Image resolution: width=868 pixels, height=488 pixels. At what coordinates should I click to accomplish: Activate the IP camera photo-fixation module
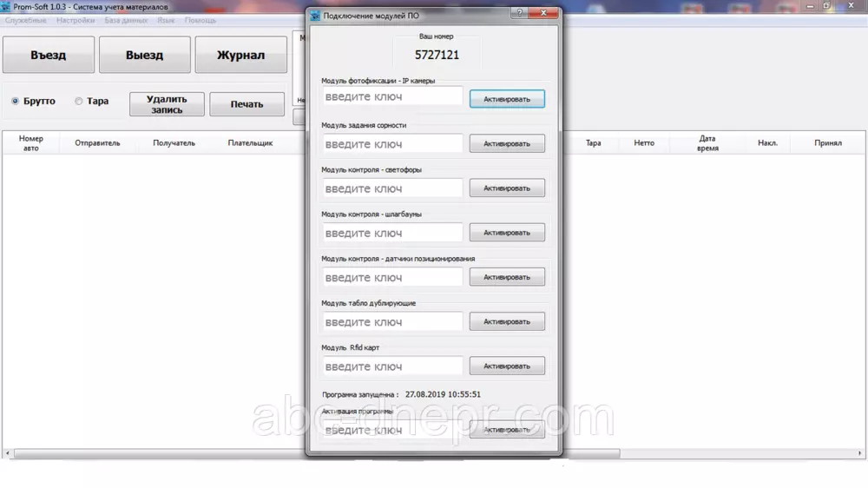[507, 99]
